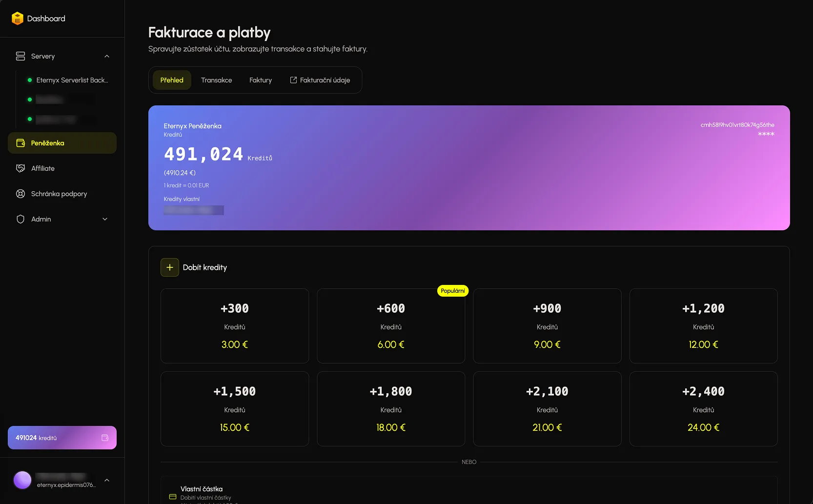Select the +1,800 credits package
This screenshot has width=813, height=504.
pos(391,409)
